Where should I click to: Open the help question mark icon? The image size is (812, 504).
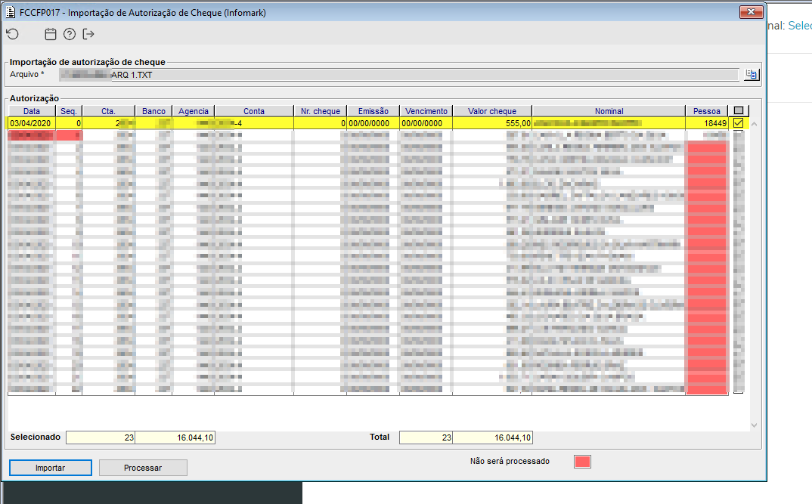pos(70,34)
